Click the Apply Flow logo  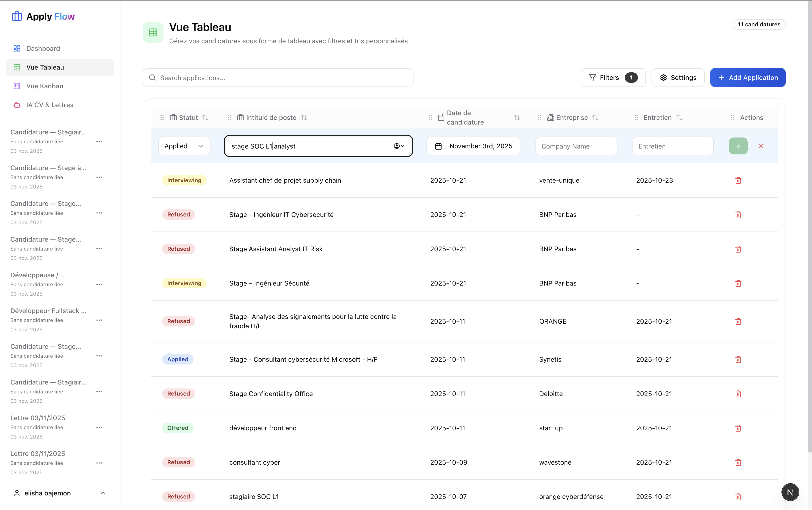click(x=43, y=16)
